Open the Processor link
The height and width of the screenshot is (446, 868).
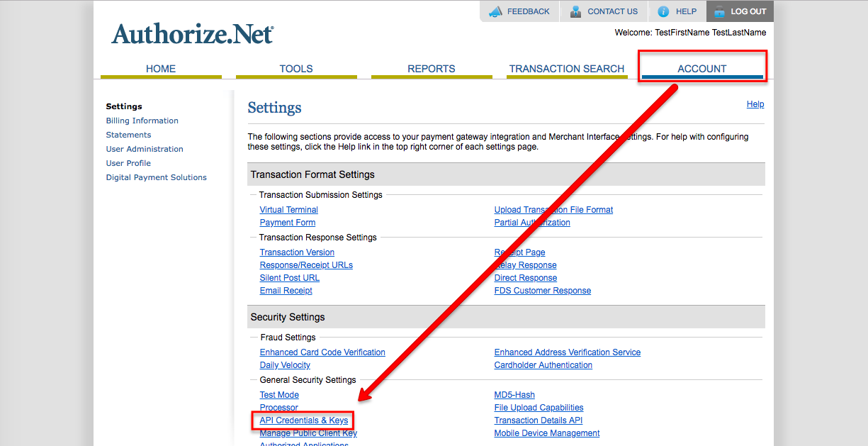click(279, 408)
